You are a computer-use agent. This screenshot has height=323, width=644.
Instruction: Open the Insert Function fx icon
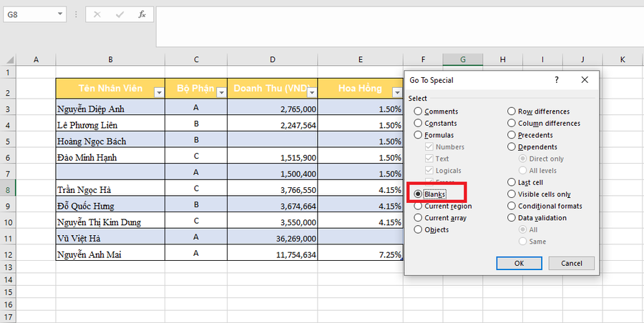pyautogui.click(x=142, y=14)
